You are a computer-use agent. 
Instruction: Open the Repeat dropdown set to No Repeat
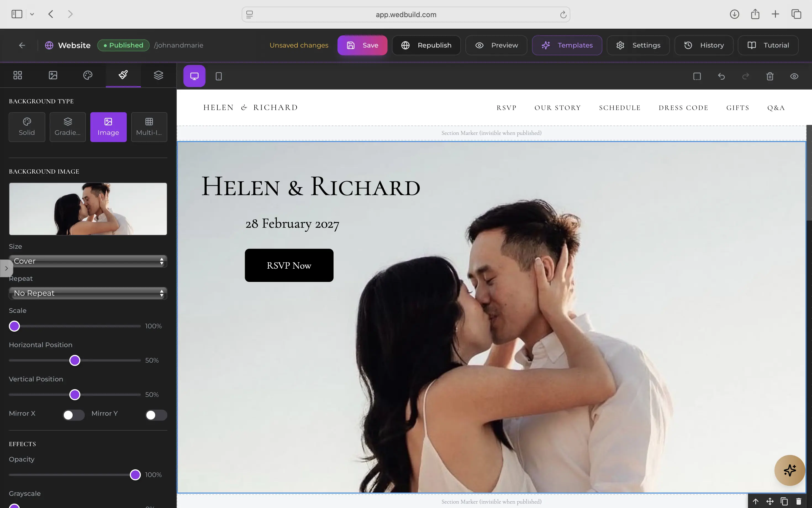pyautogui.click(x=88, y=293)
